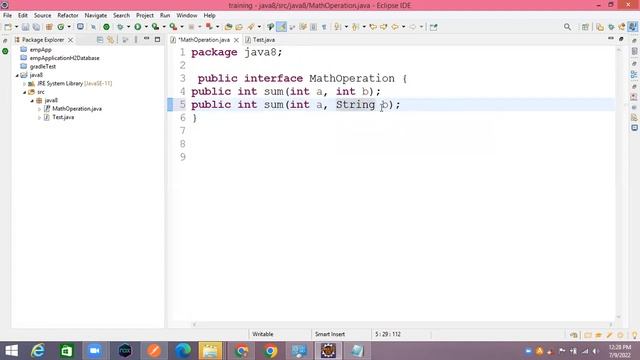
Task: Open the Window menu
Action: (x=187, y=16)
